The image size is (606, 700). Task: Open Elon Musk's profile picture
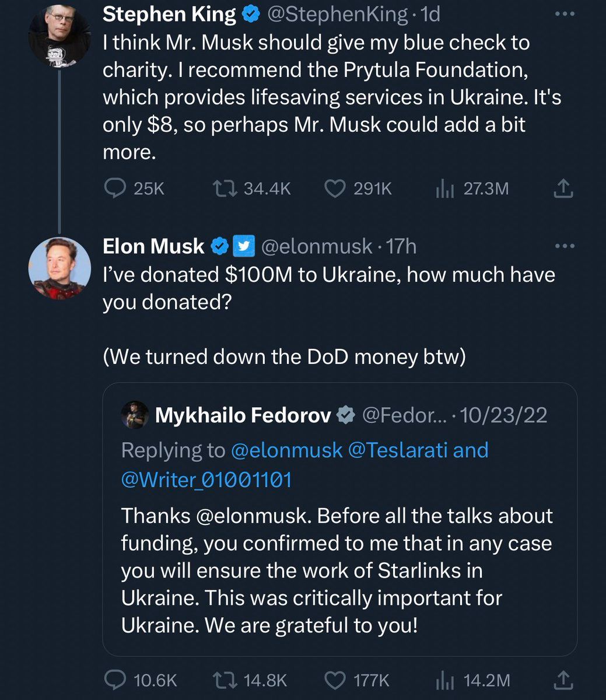[59, 268]
